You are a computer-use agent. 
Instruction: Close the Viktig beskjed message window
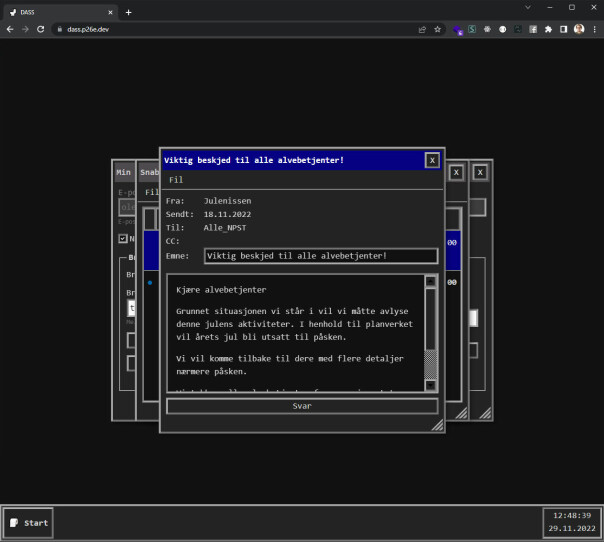(x=432, y=160)
